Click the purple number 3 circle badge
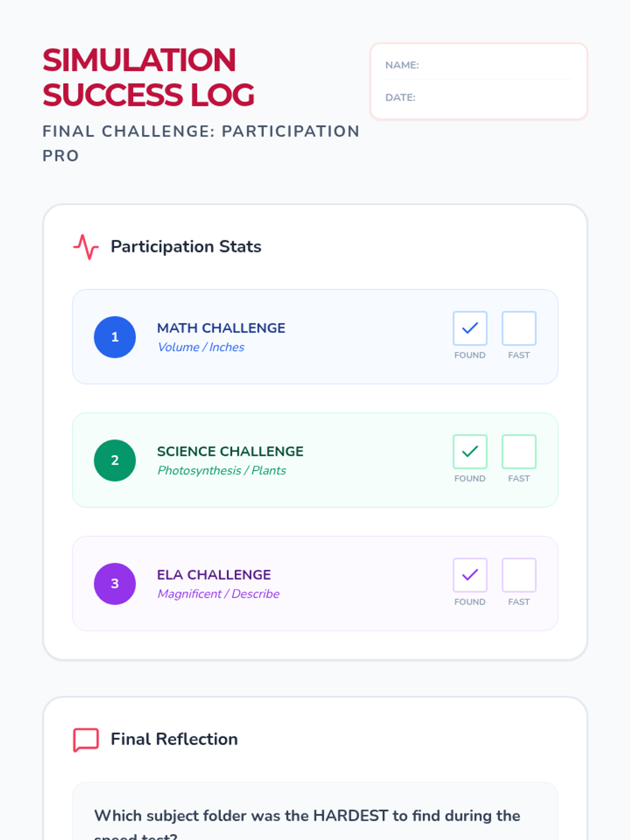 pos(115,584)
